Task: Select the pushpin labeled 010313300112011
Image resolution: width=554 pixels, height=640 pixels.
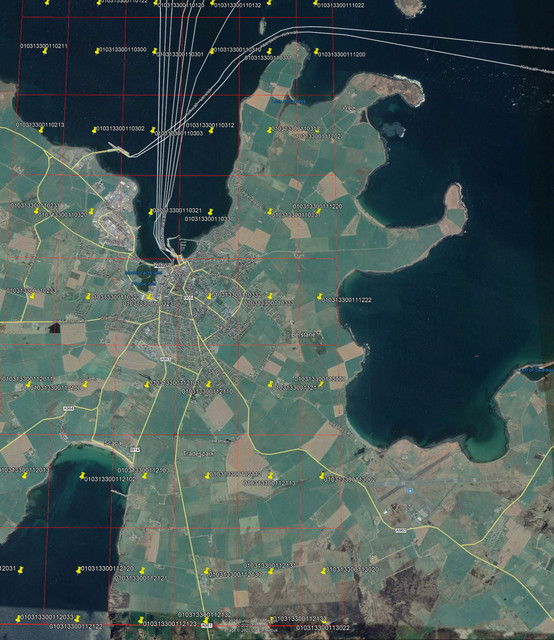Action: coord(28,384)
